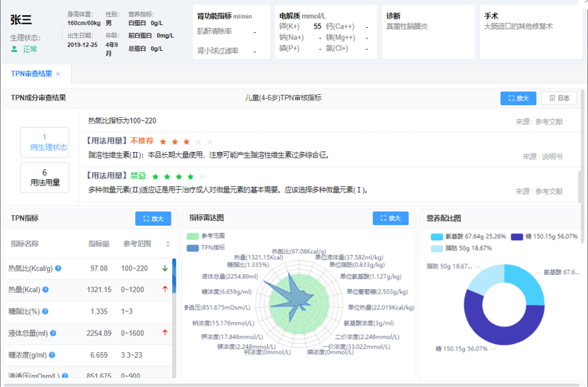588x387 pixels.
Task: Toggle 糖 legend item in donut chart
Action: (517, 236)
